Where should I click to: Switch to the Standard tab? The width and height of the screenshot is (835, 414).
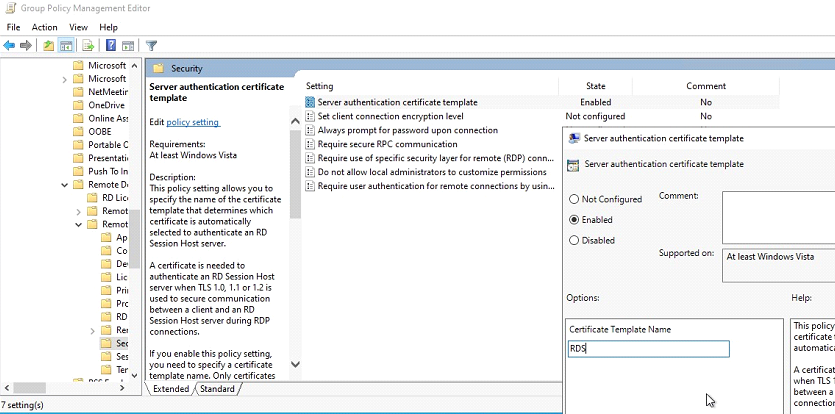(x=217, y=389)
